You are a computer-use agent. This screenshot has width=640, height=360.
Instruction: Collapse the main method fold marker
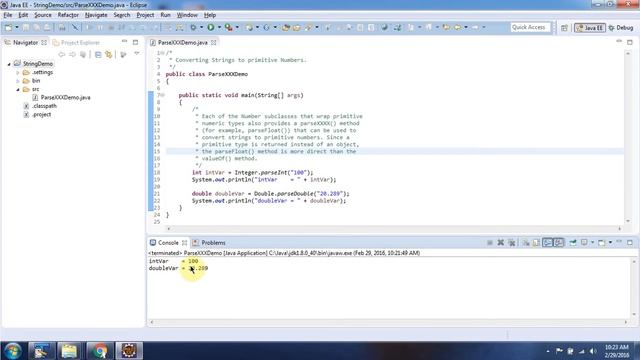[x=163, y=95]
